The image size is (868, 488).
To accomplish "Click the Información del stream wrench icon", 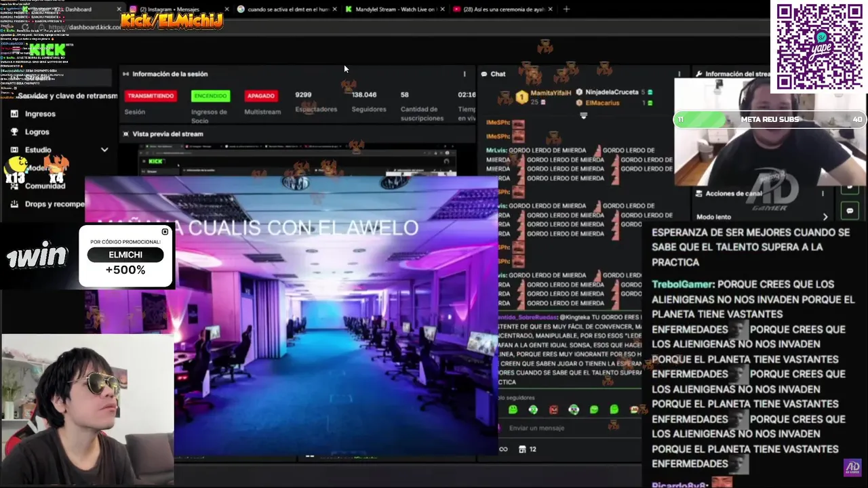I will [698, 74].
